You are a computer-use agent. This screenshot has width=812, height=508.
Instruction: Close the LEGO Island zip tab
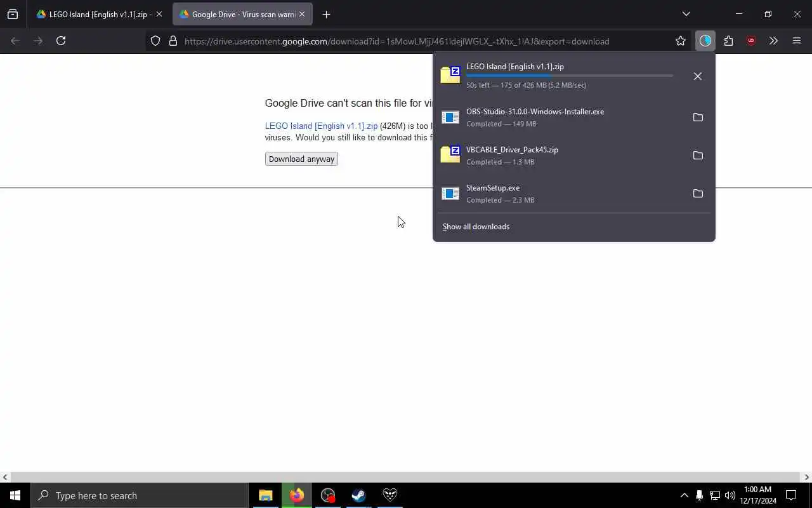(x=159, y=14)
